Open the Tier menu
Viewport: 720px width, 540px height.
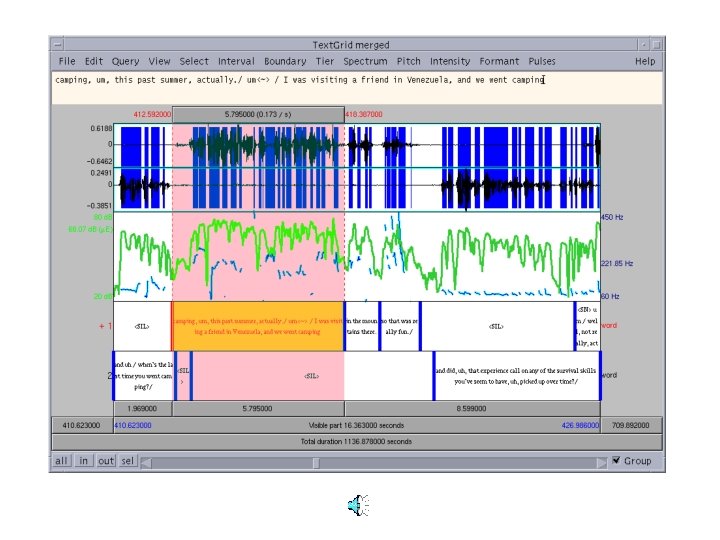point(325,61)
